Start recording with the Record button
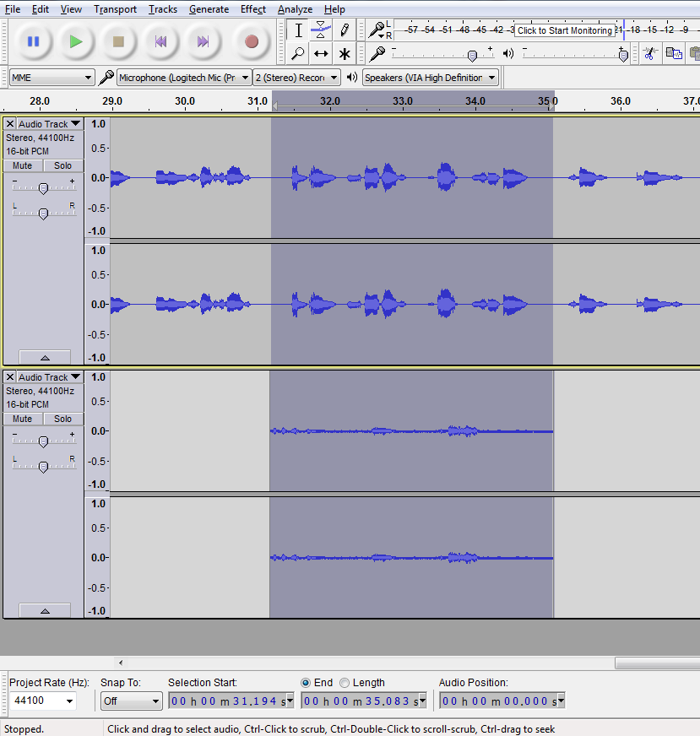Image resolution: width=700 pixels, height=736 pixels. (x=252, y=41)
